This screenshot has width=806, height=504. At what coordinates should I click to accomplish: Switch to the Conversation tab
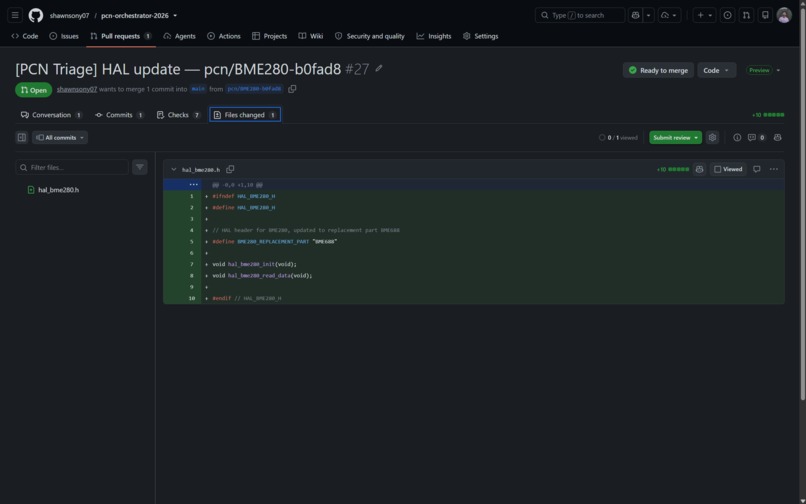pyautogui.click(x=51, y=115)
